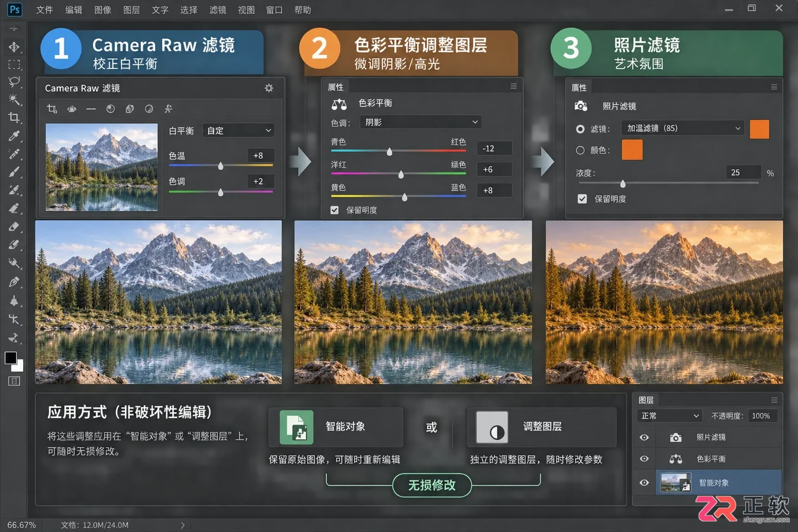Hide the 照片滤镜 layer
The width and height of the screenshot is (798, 532).
tap(644, 437)
